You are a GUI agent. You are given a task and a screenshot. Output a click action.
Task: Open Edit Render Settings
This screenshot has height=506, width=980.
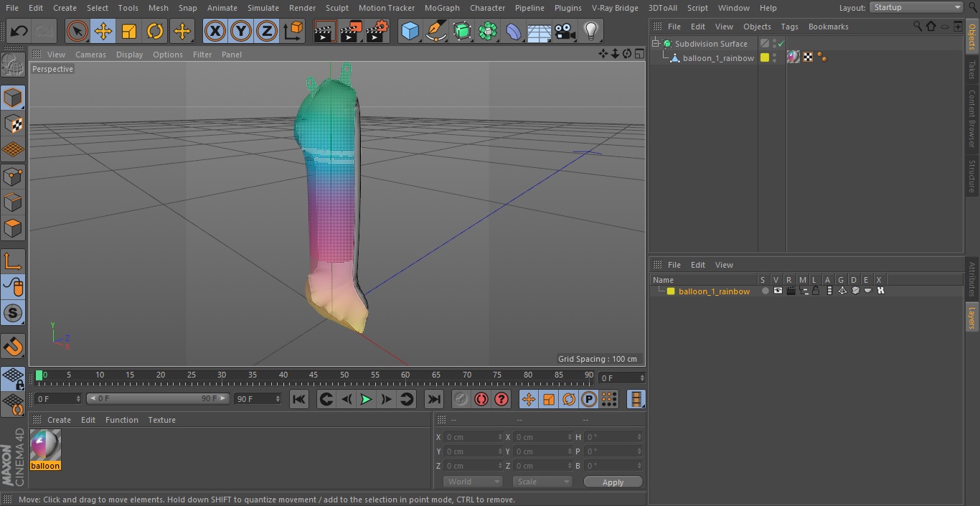pyautogui.click(x=377, y=32)
